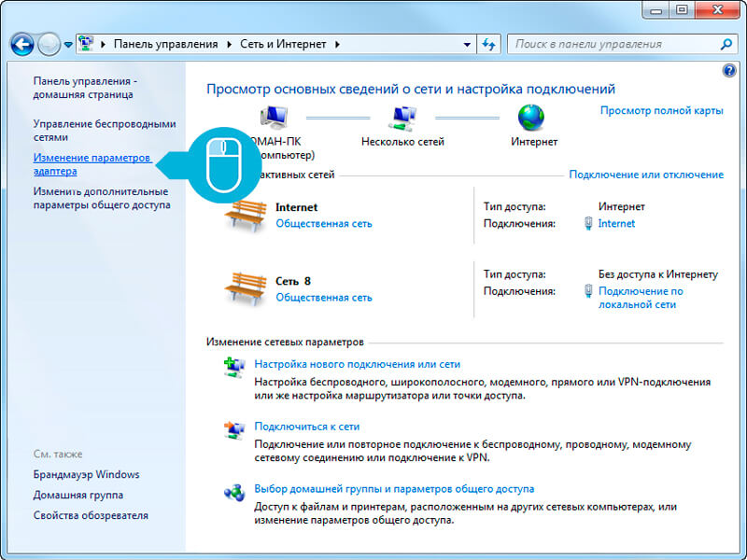
Task: Click Общественная сеть under Internet
Action: coord(324,223)
